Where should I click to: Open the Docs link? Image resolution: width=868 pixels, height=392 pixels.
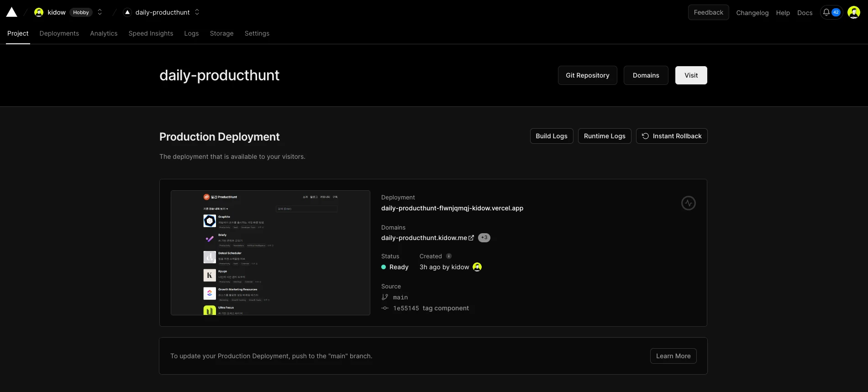click(x=805, y=13)
